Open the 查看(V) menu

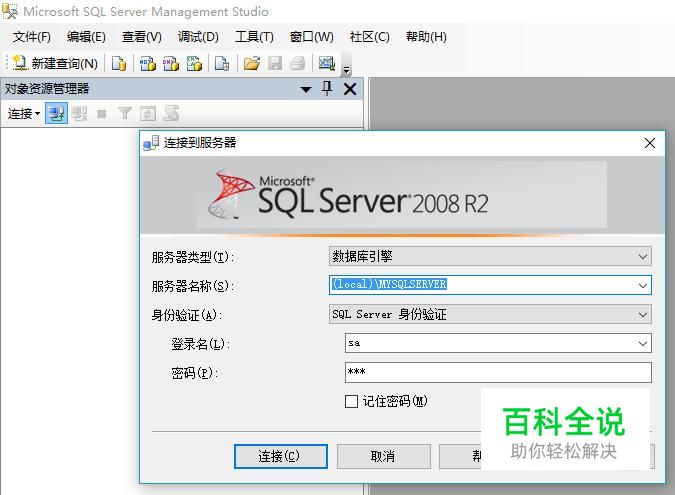coord(142,37)
